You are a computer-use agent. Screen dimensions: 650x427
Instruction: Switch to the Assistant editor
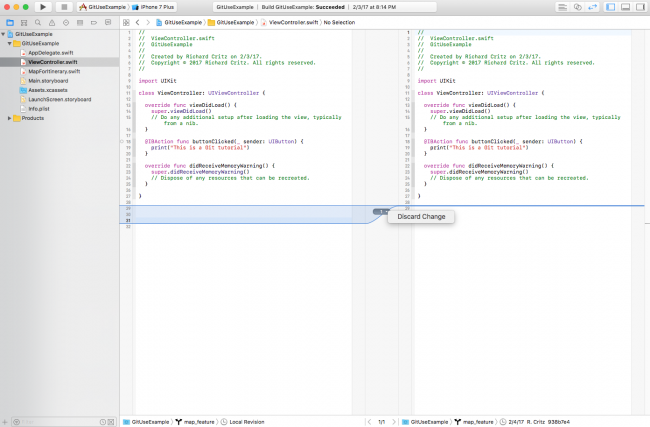577,7
